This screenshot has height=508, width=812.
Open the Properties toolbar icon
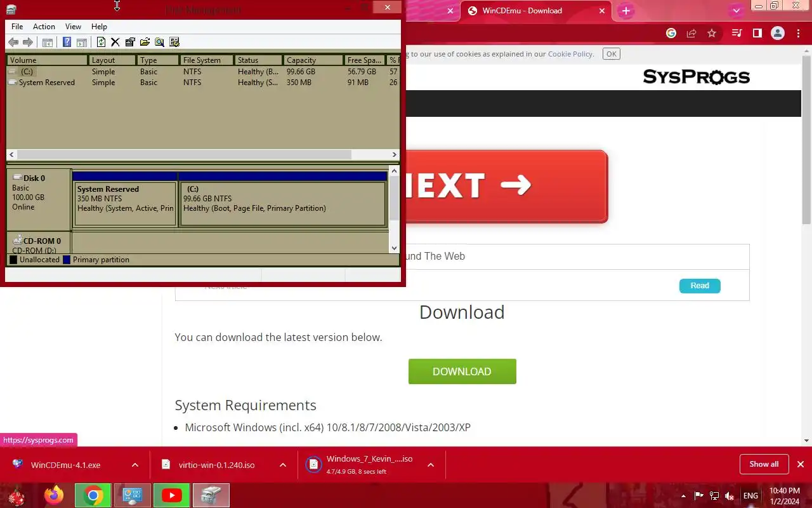click(x=130, y=42)
